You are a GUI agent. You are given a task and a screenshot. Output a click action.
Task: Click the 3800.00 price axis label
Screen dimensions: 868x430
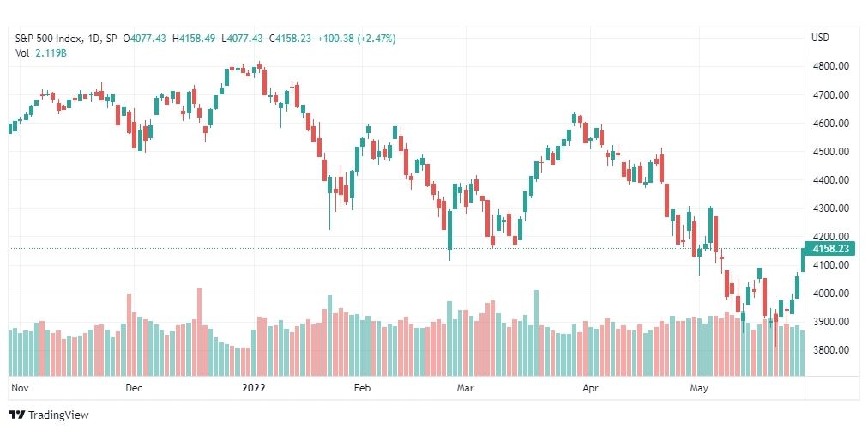(829, 349)
